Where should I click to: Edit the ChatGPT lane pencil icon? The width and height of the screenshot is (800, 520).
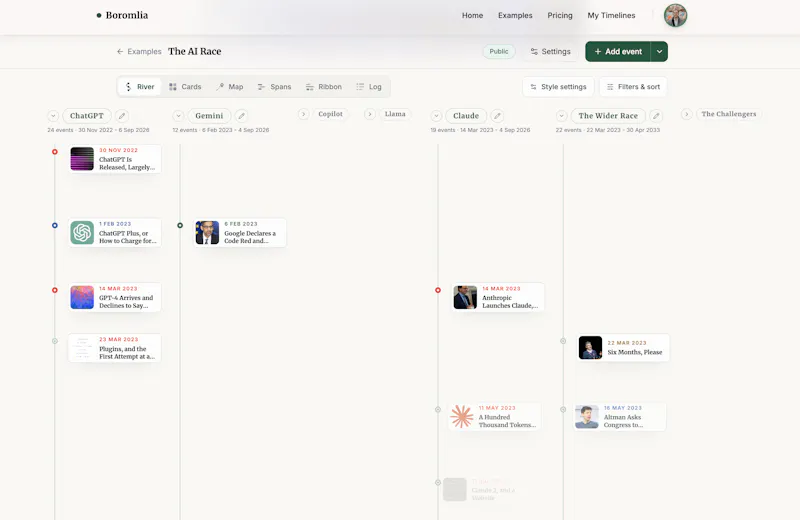[x=121, y=116]
